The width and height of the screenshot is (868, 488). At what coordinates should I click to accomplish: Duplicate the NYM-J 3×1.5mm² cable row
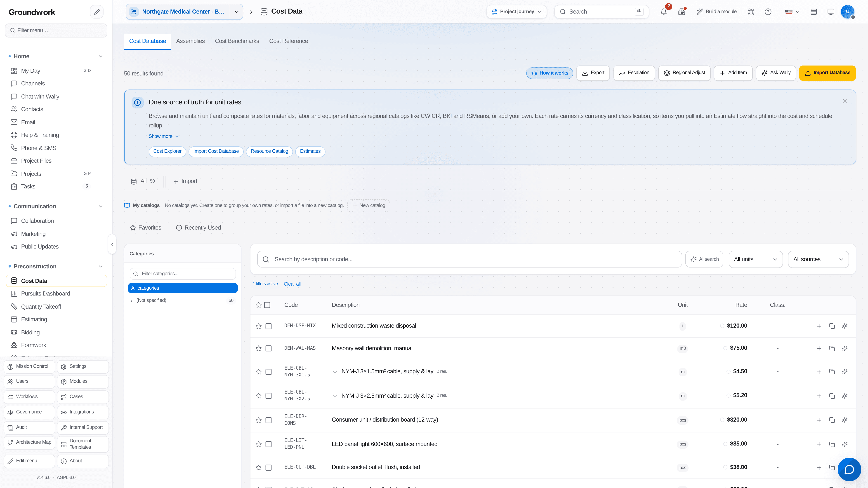coord(832,372)
